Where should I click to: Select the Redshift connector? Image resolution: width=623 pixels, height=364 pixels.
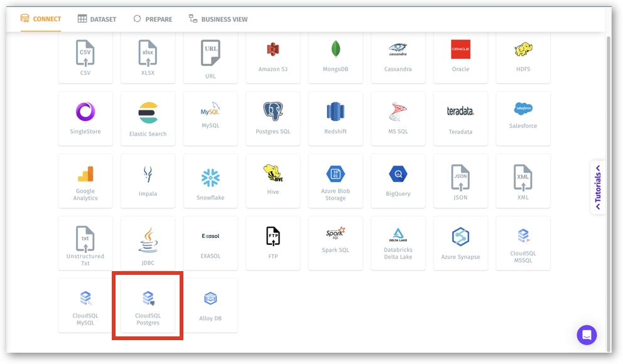(335, 119)
